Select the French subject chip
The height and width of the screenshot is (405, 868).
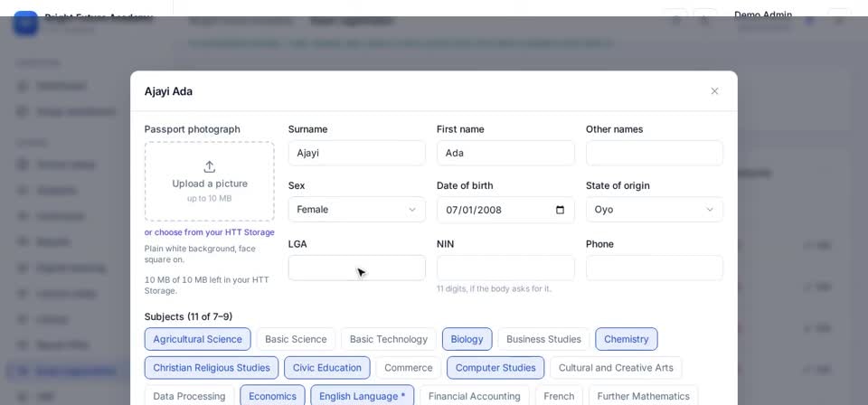[x=559, y=396]
